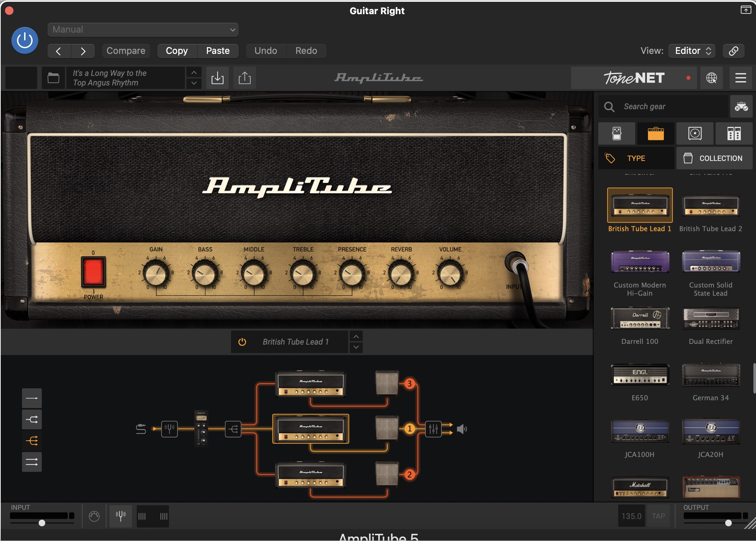Select the Stomp pedals gear tab

(617, 134)
